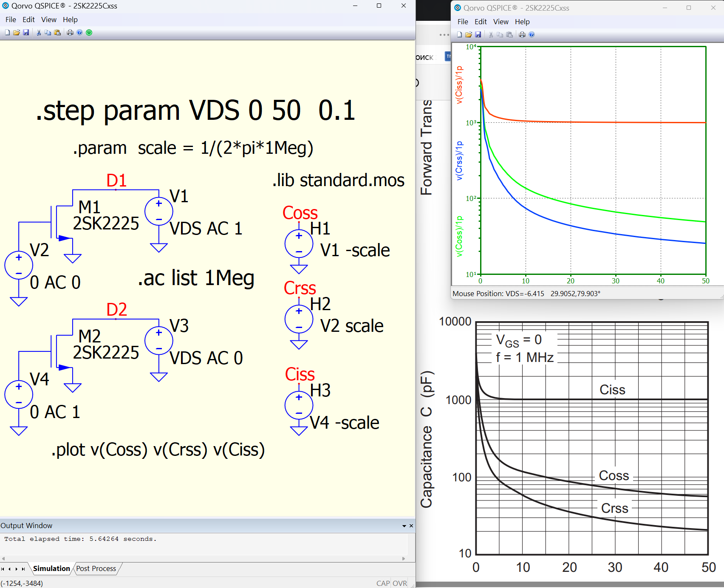Select the Simulation output tab
Viewport: 724px width, 588px height.
51,568
